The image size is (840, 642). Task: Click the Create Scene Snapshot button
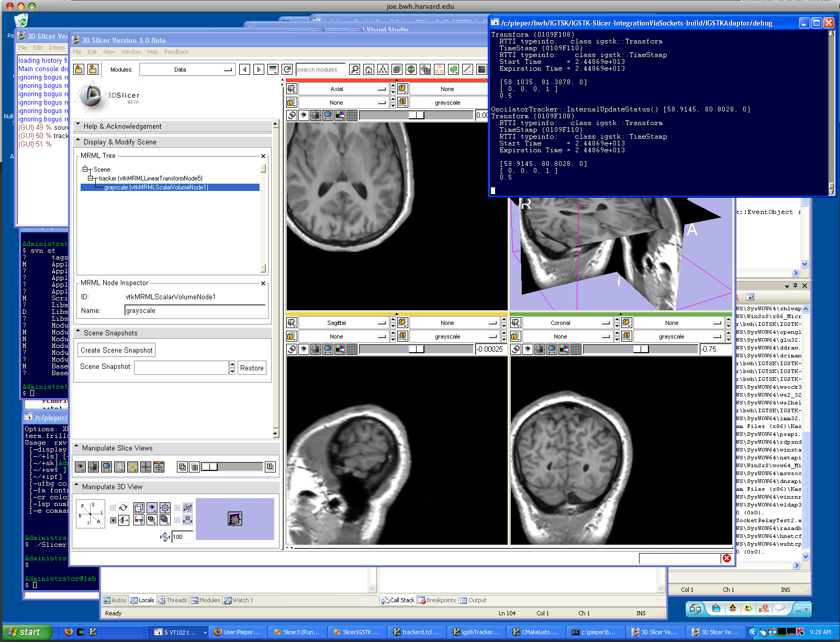coord(117,350)
